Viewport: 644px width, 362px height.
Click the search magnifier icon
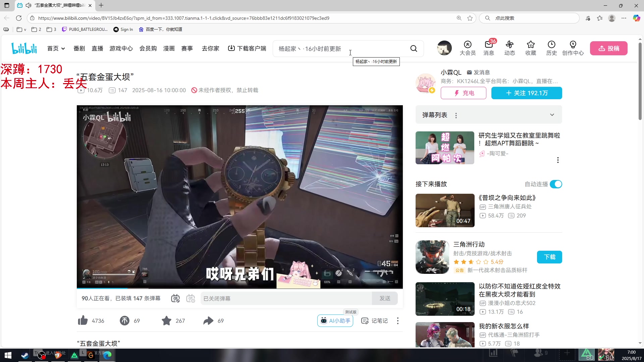click(x=414, y=49)
